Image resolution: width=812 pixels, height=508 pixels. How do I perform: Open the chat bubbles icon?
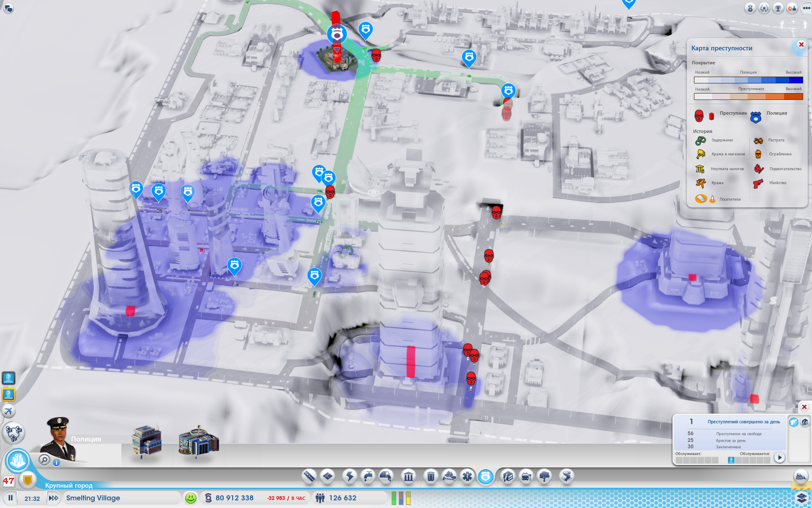click(x=8, y=8)
